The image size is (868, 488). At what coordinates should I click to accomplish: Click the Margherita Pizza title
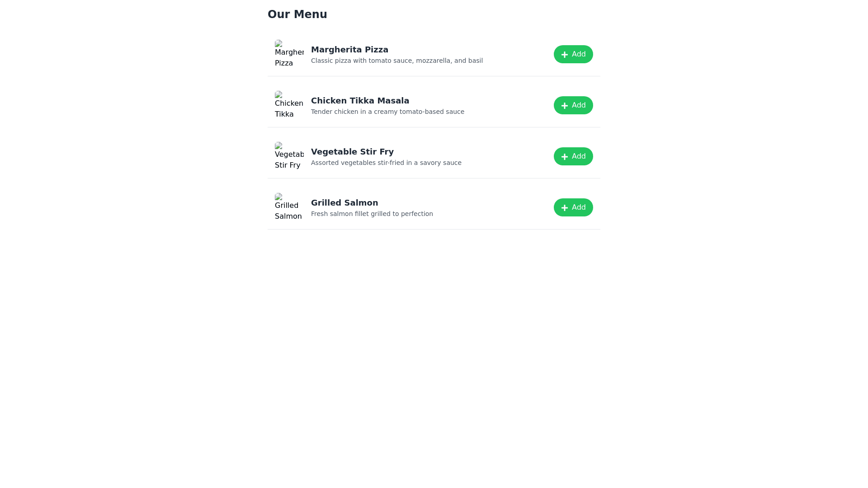(349, 50)
